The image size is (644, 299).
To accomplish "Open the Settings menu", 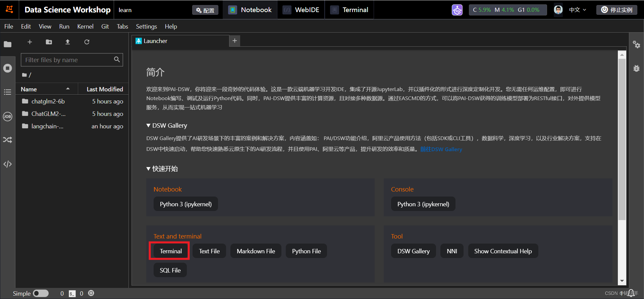I will pyautogui.click(x=146, y=26).
